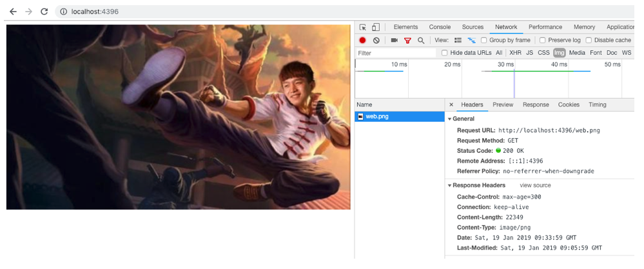Screen dimensions: 644x269
Task: Filter requests by CSS
Action: (x=543, y=52)
